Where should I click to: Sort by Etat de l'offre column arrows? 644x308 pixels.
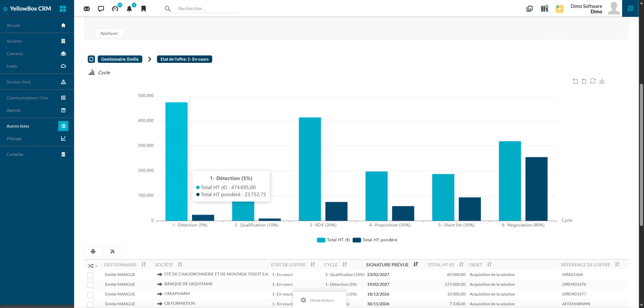click(313, 264)
